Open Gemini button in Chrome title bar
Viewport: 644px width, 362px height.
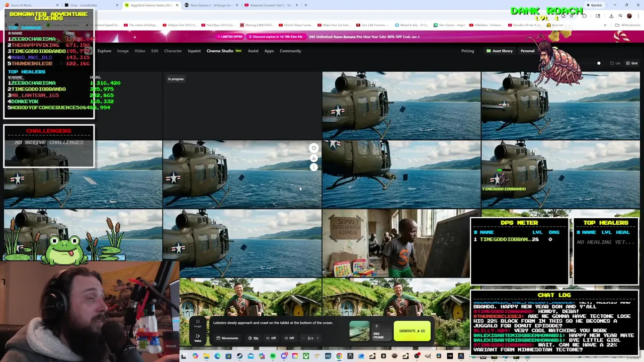point(594,5)
